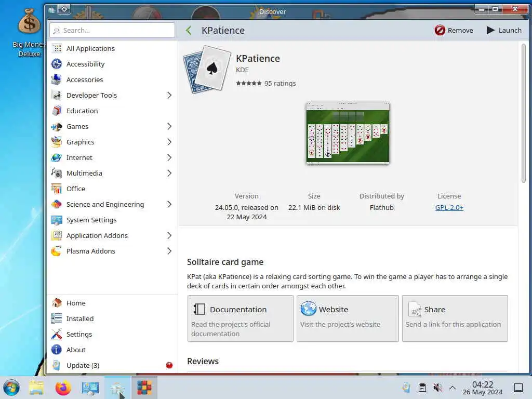Expand the Games category chevron
Viewport: 532px width, 399px height.
[x=169, y=127]
